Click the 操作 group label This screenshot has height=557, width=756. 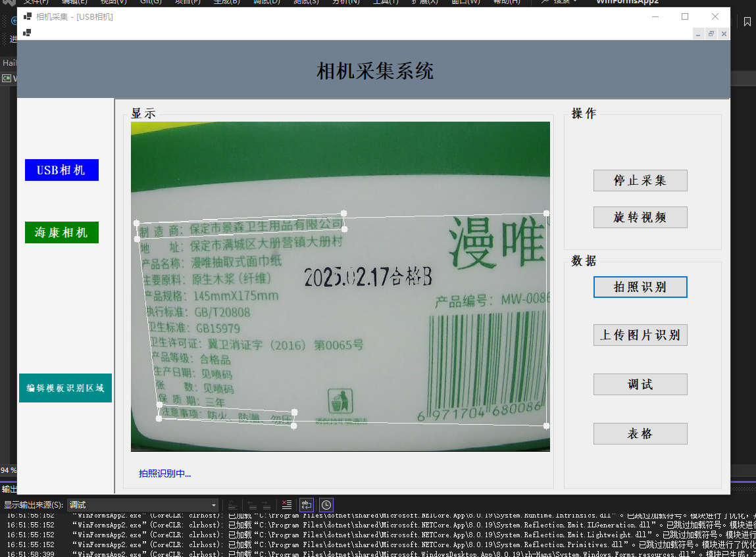584,114
